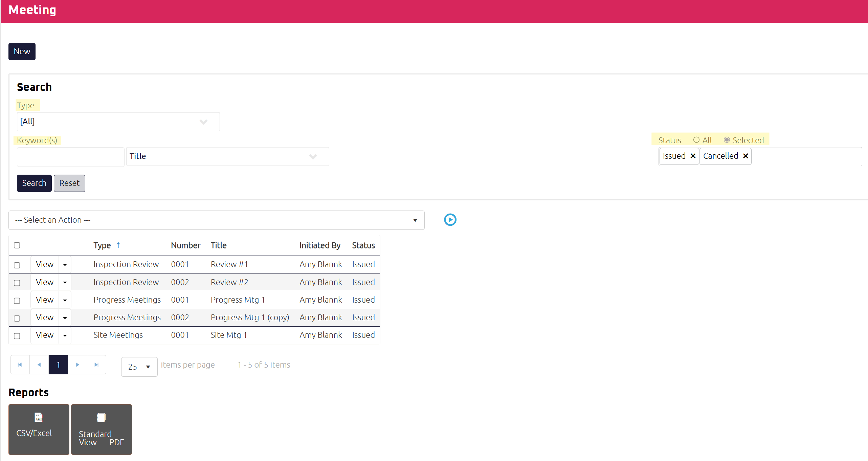Click the New meeting button

[22, 51]
